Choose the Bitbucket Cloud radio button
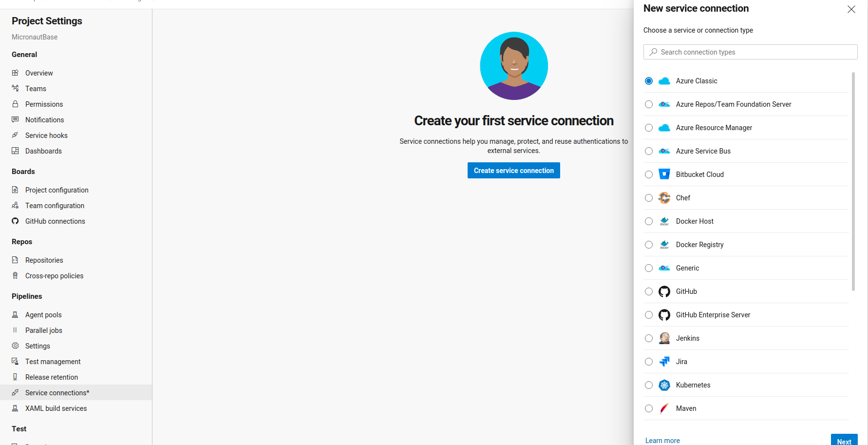Viewport: 868px width, 445px height. [649, 174]
